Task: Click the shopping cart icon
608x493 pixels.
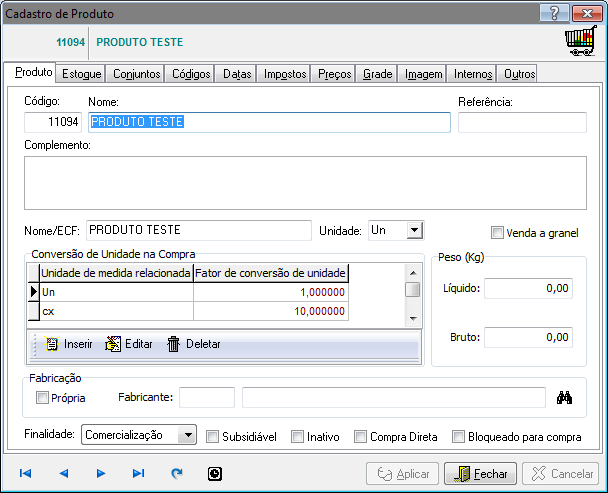Action: click(578, 44)
